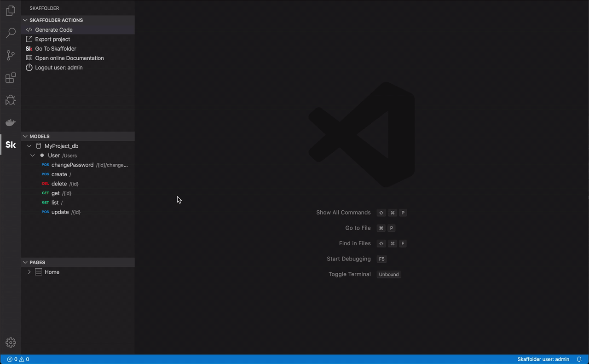Select Go To Skaffolder action
The image size is (589, 364).
point(78,49)
